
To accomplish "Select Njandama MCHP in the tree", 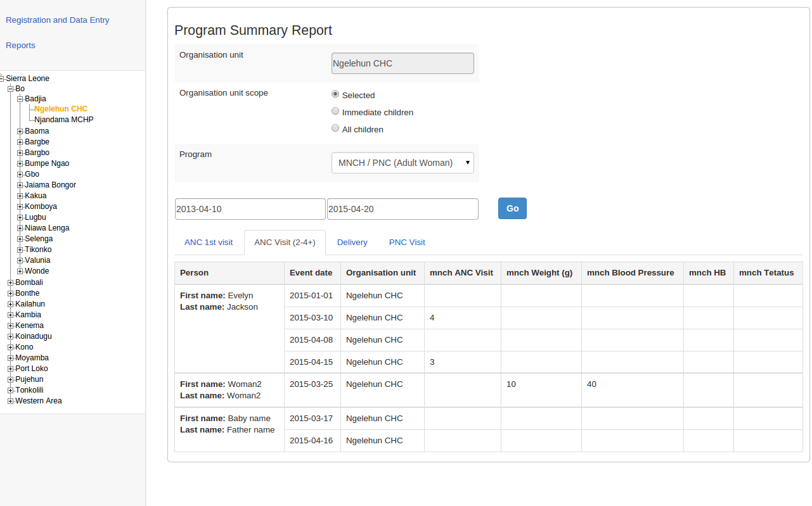I will pyautogui.click(x=64, y=120).
